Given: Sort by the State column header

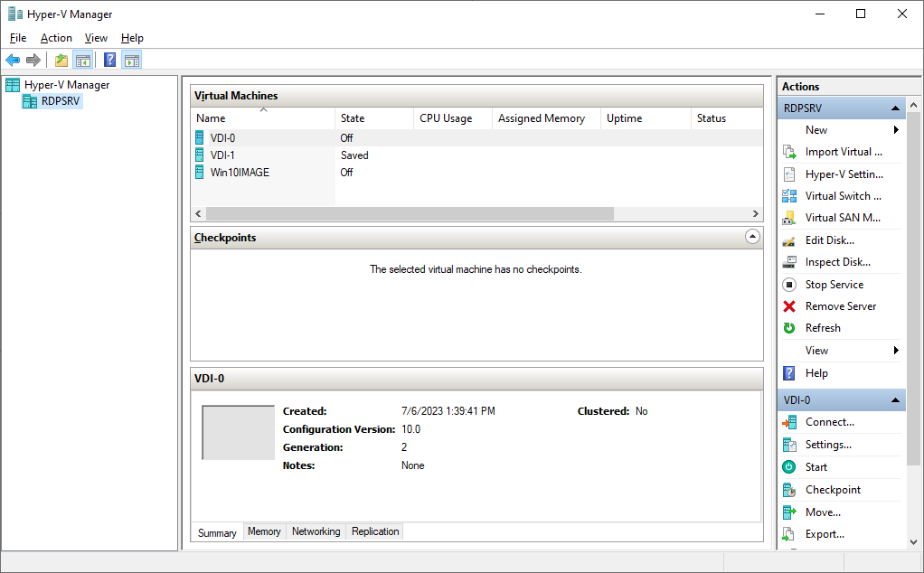Looking at the screenshot, I should (x=374, y=118).
